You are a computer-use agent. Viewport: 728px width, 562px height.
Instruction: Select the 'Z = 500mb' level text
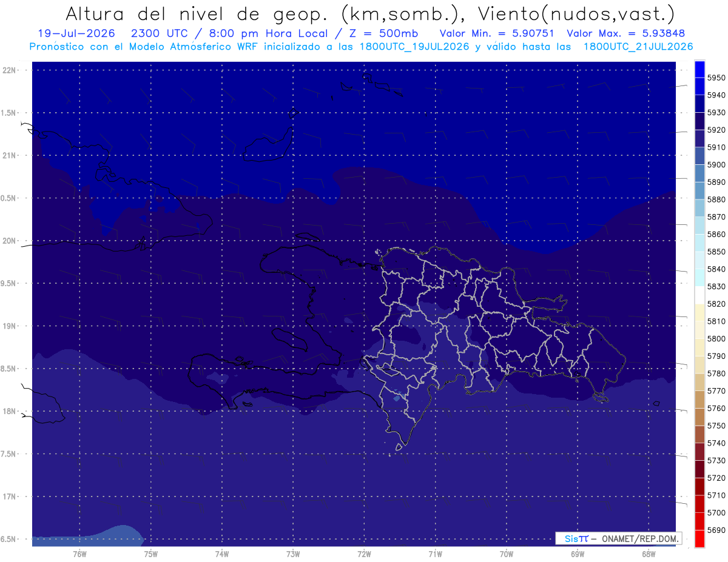(x=383, y=33)
